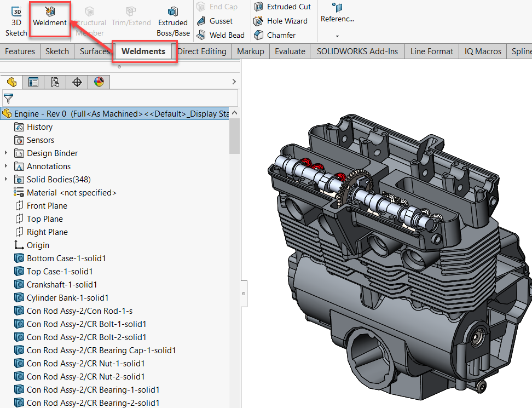Select Con Rod Assy-2/CR Bearing-2-solid1
This screenshot has width=532, height=408.
click(87, 403)
